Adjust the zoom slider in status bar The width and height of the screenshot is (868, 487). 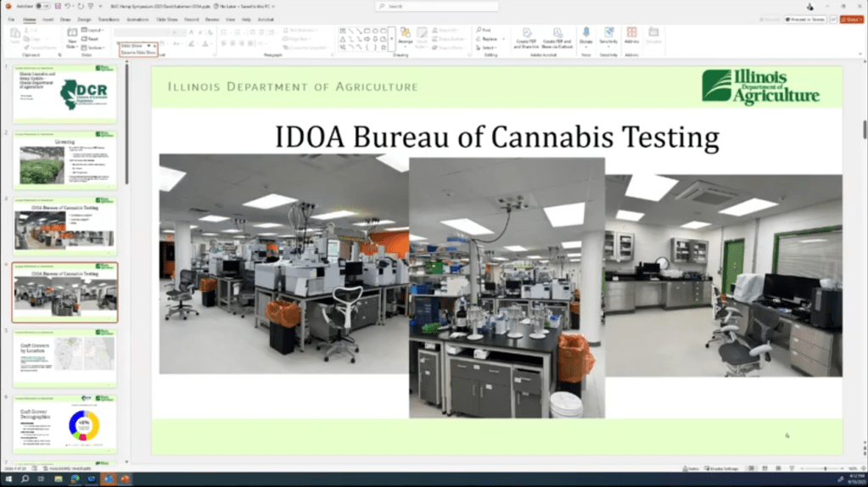pos(826,468)
